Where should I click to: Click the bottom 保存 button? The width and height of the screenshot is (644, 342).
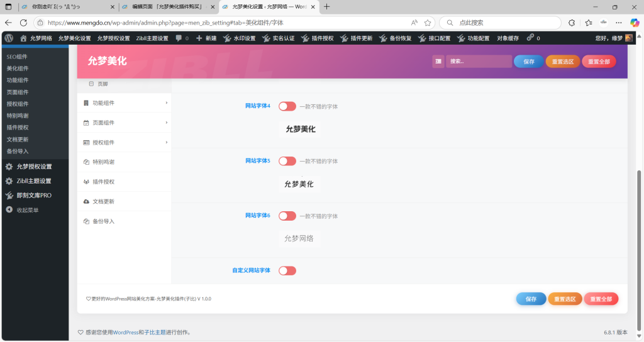tap(531, 299)
